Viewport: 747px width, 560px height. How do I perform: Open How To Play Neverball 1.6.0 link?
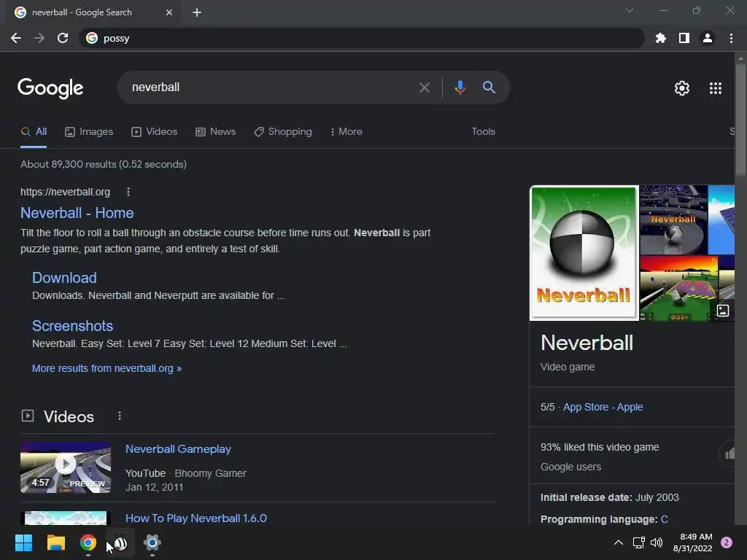(196, 518)
